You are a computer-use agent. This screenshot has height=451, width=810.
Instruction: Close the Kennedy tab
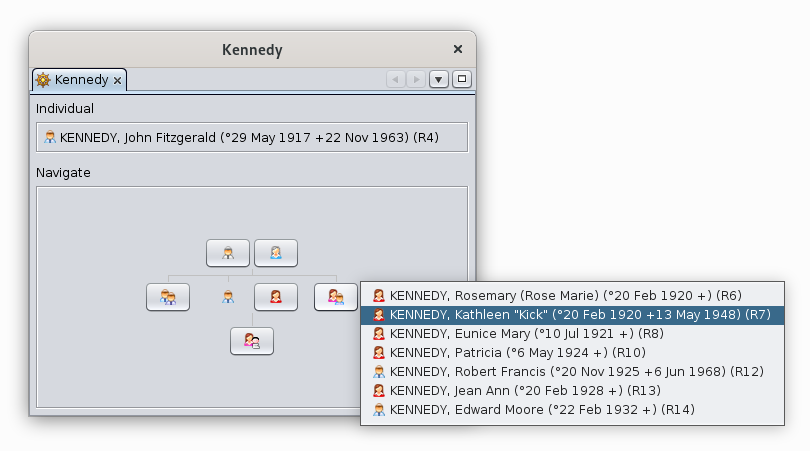click(117, 81)
